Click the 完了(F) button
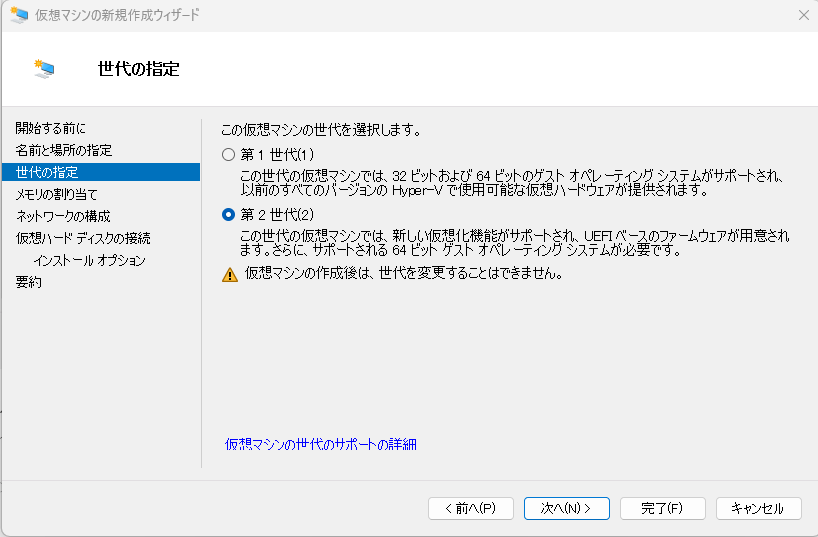 pyautogui.click(x=662, y=508)
